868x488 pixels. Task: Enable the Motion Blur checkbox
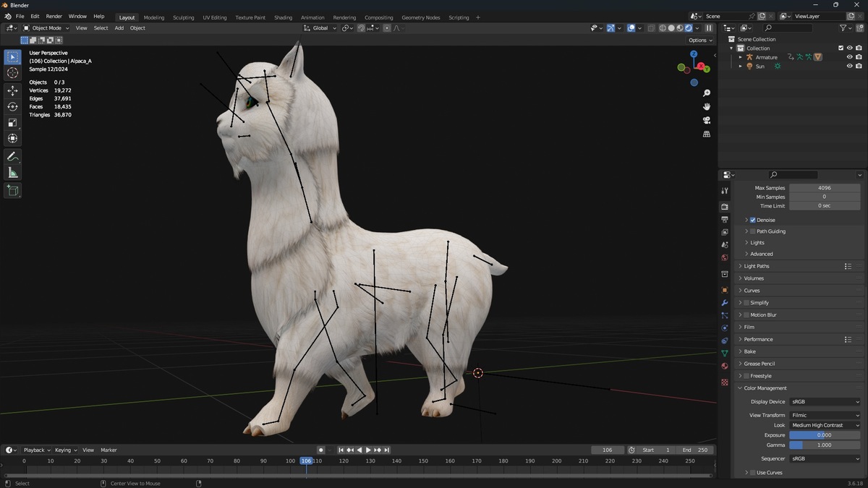point(746,315)
